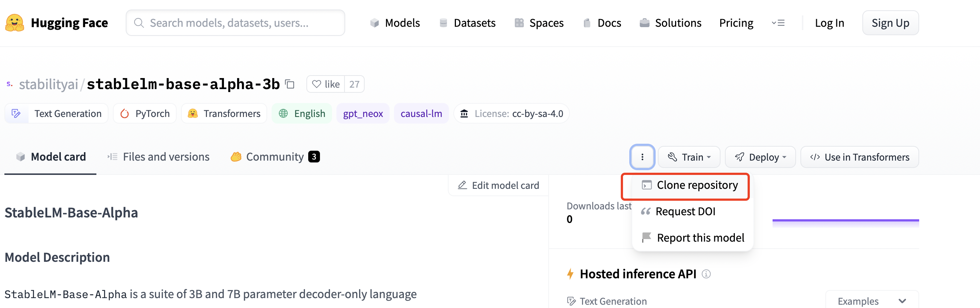Click the Hosted inference API heading

638,274
